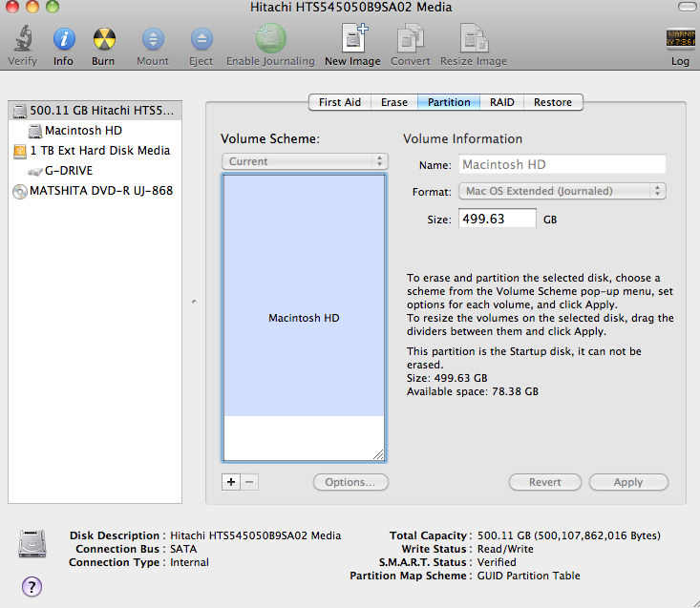The image size is (700, 608).
Task: Click the Size 499.63 input field
Action: tap(498, 219)
